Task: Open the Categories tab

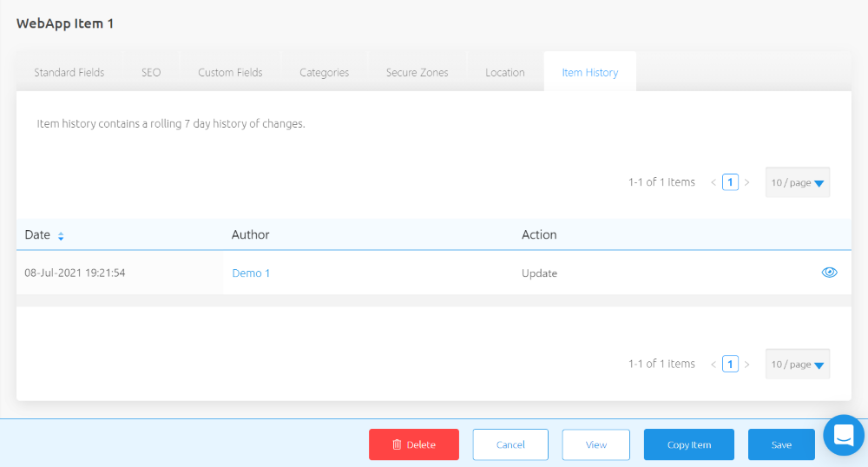Action: pyautogui.click(x=324, y=72)
